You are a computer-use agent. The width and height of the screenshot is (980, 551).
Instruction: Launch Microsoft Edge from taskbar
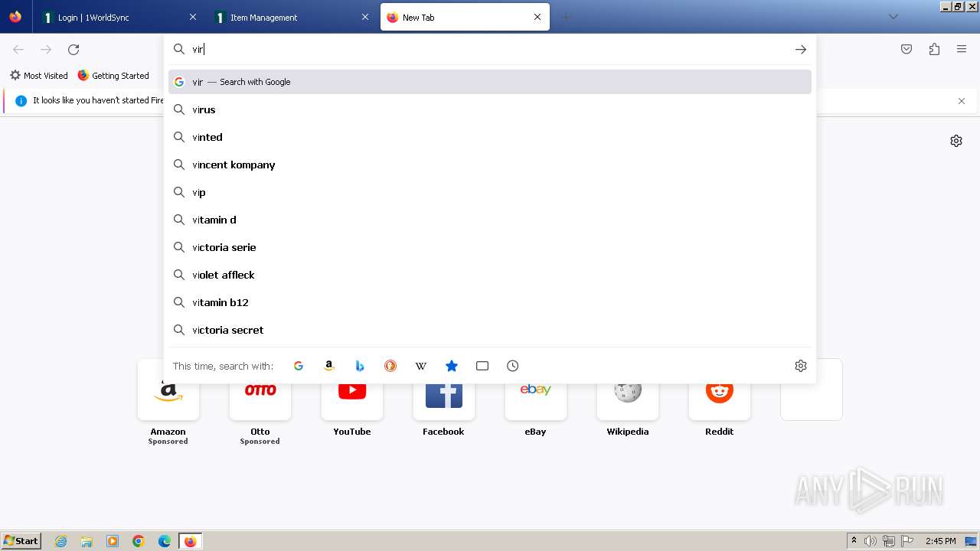click(165, 541)
